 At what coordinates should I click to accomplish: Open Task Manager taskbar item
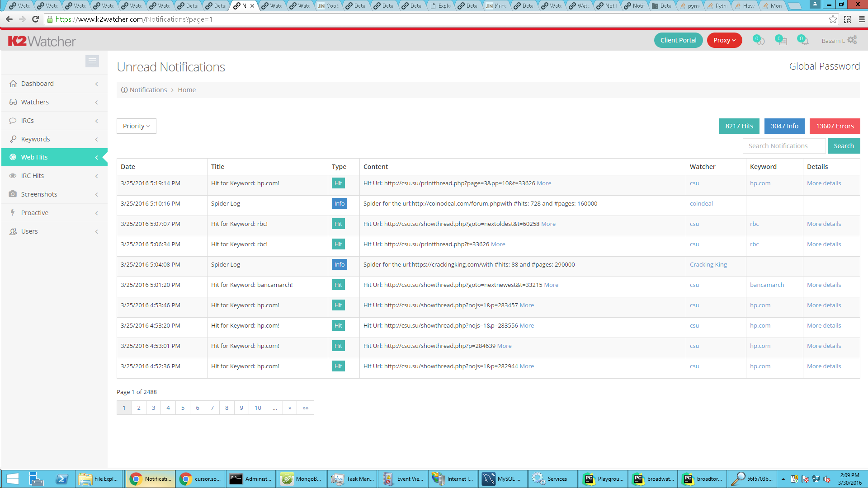pos(352,479)
